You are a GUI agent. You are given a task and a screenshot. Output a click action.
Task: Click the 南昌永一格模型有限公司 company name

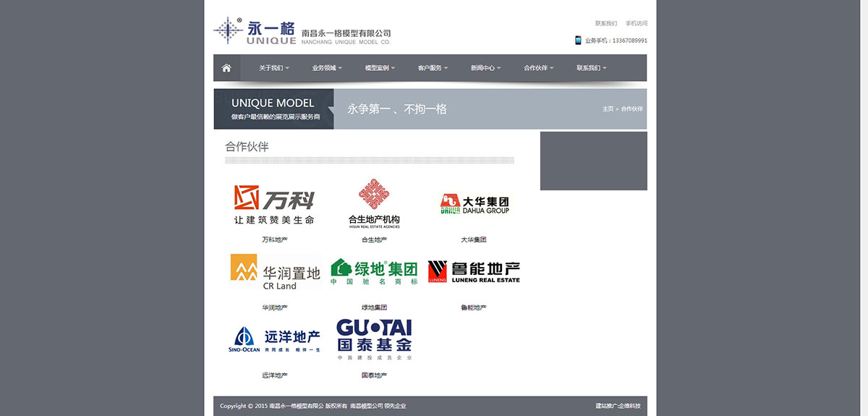(346, 33)
